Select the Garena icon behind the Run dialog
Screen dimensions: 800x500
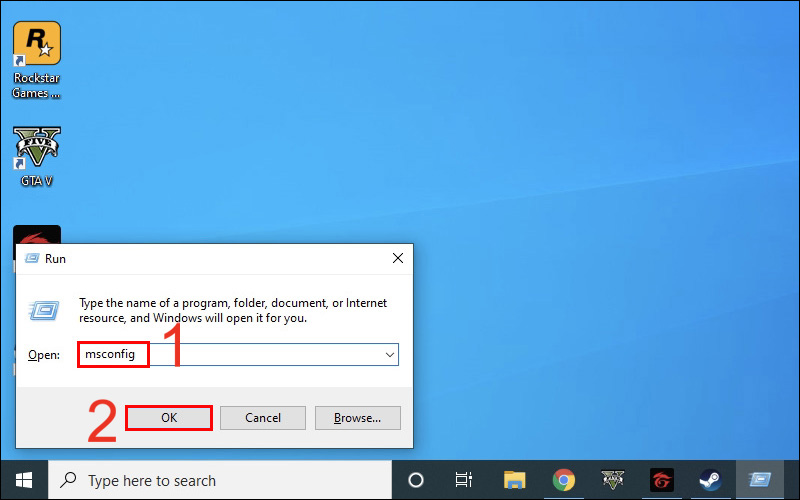point(37,234)
